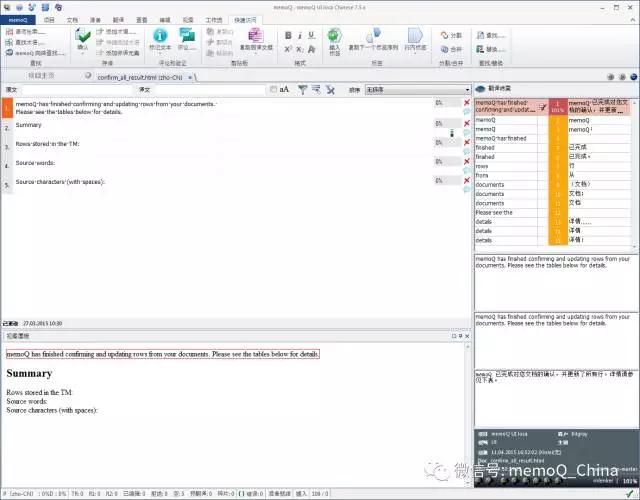This screenshot has height=500, width=640.
Task: Click the Split segment (分割) command
Action: pos(451,36)
